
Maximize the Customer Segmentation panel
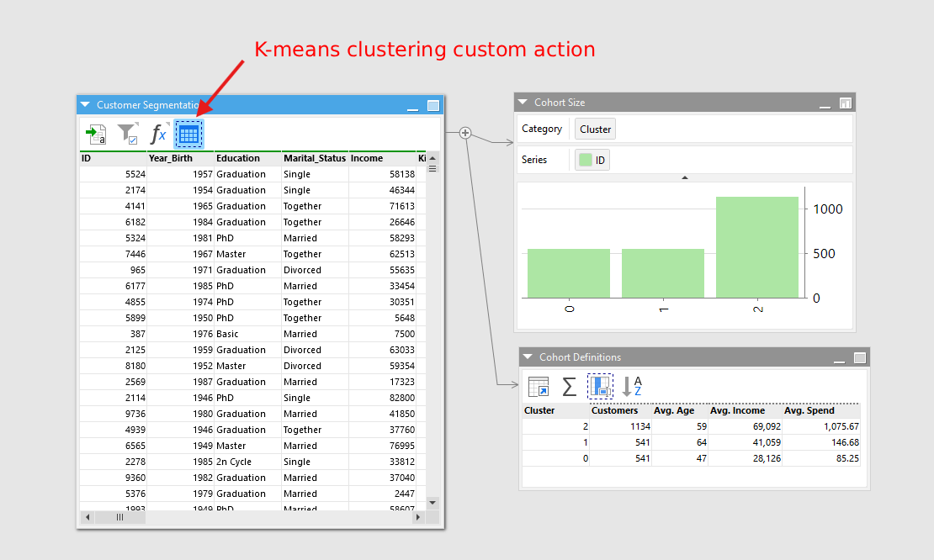coord(433,106)
